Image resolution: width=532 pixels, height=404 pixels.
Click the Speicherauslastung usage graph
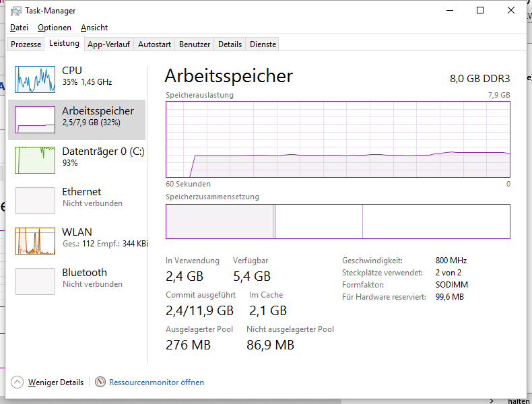(337, 139)
